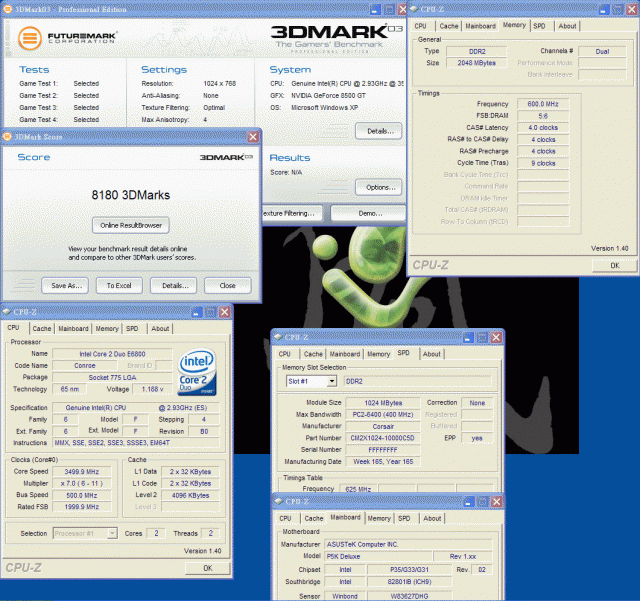
Task: Click OK in the memory CPU-Z window
Action: (615, 265)
